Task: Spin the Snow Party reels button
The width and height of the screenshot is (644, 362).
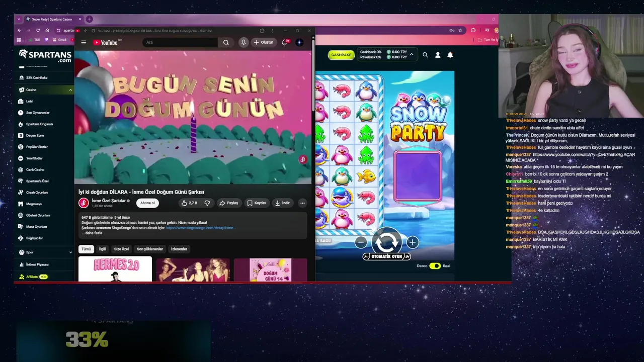Action: pyautogui.click(x=386, y=242)
